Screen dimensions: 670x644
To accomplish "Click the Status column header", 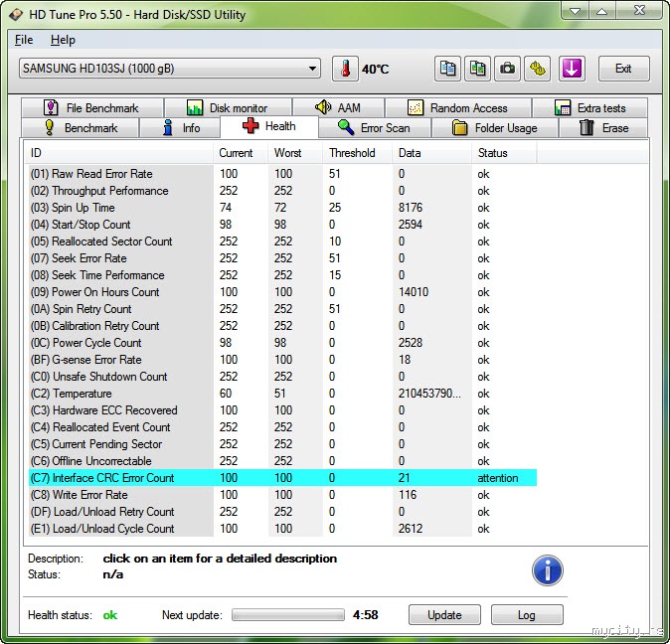I will [504, 153].
